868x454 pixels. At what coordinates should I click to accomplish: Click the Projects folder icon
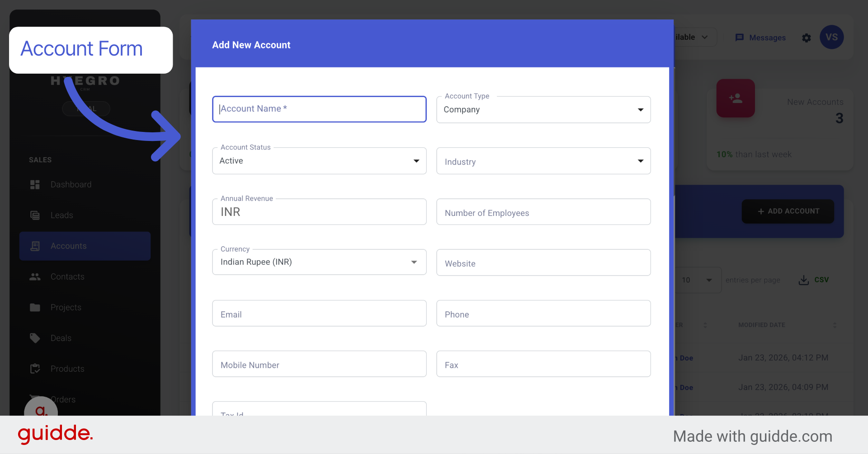tap(35, 307)
